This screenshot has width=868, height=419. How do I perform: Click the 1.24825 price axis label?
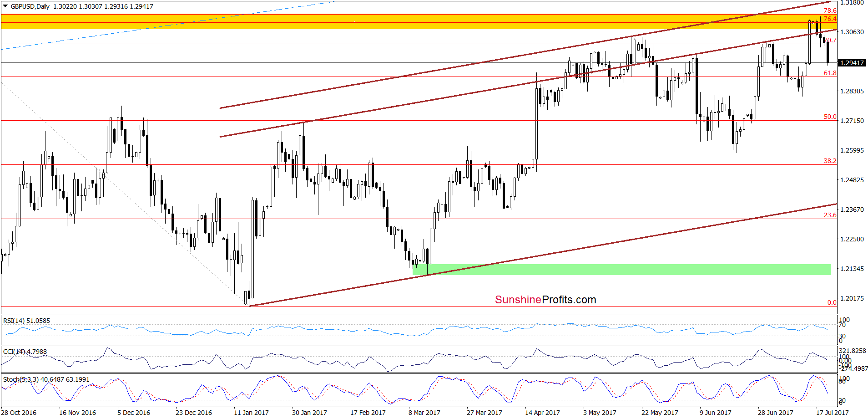(x=852, y=180)
